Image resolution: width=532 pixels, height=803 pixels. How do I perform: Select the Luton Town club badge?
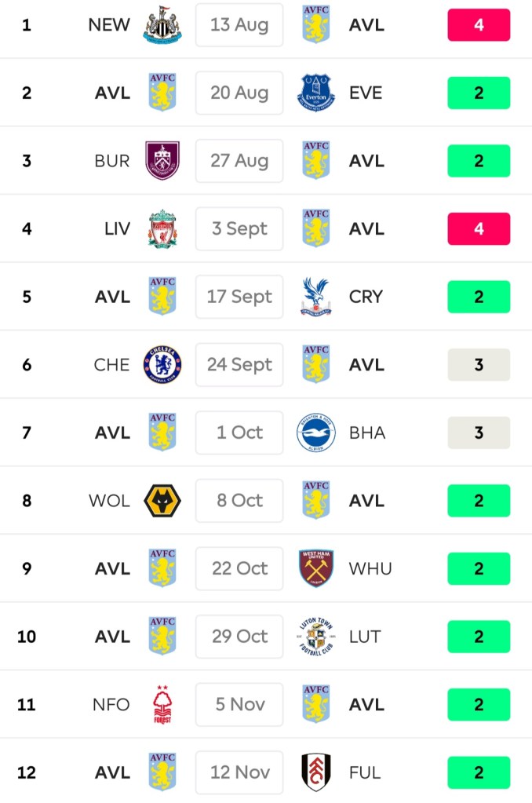click(x=316, y=636)
